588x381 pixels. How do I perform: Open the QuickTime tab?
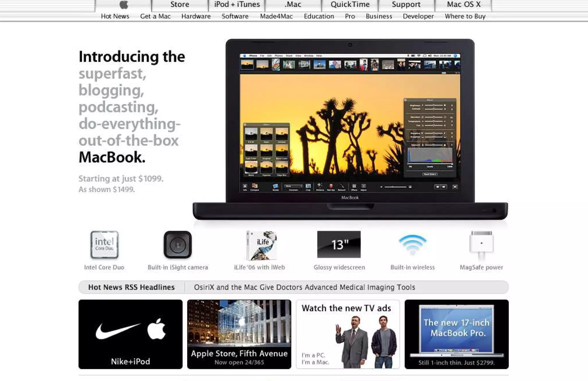(350, 5)
